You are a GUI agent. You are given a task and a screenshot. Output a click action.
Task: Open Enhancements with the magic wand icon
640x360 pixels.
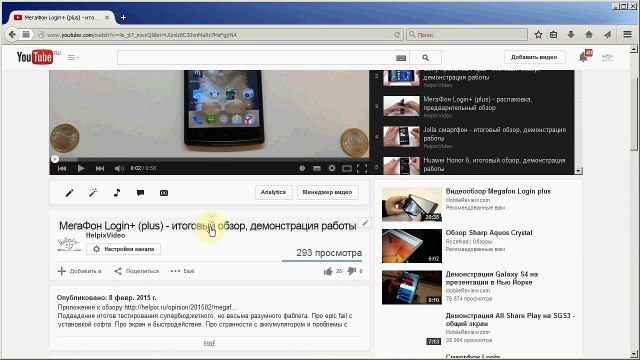93,193
